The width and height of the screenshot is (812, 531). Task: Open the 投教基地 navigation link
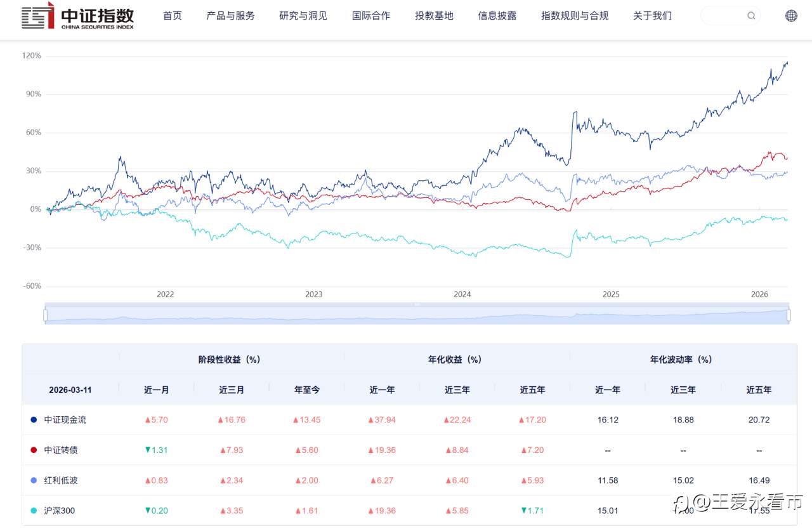click(x=434, y=16)
